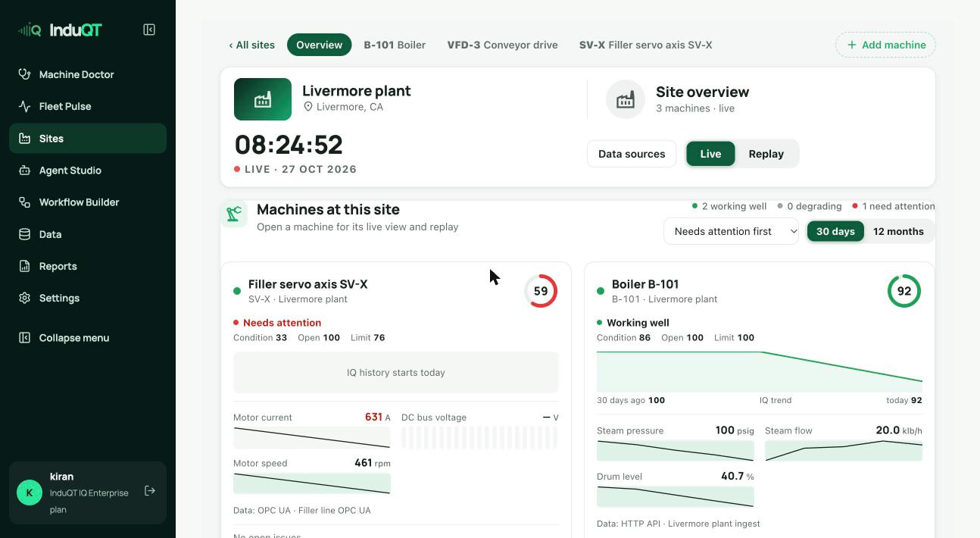Click the 0 degrading legend
The image size is (980, 538).
click(810, 206)
